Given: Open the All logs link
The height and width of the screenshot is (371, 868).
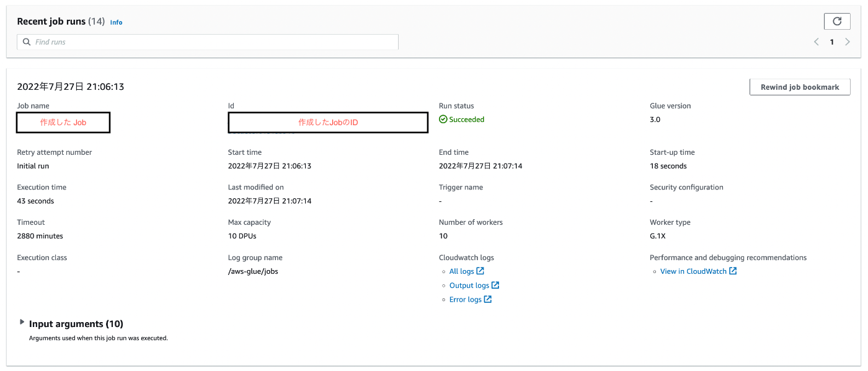Looking at the screenshot, I should (x=462, y=271).
